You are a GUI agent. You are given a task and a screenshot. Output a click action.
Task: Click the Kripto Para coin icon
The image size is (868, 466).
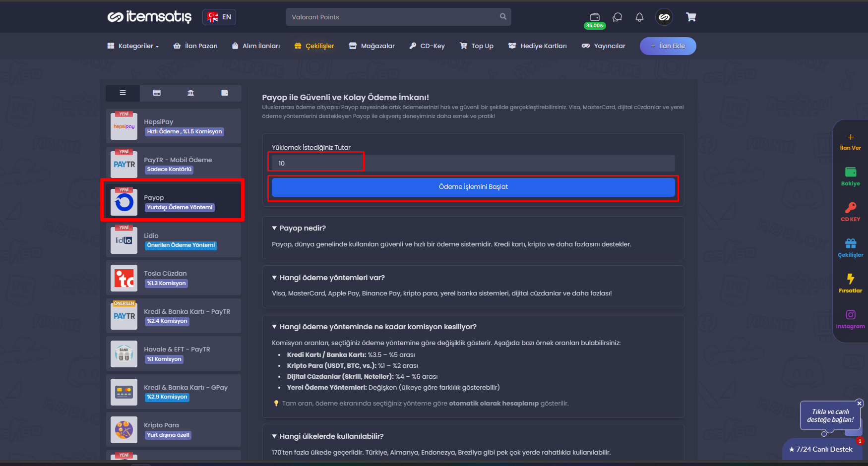coord(124,429)
